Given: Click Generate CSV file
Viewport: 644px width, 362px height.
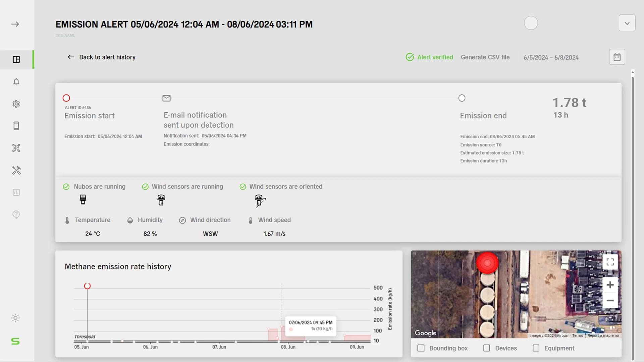Looking at the screenshot, I should pos(485,57).
